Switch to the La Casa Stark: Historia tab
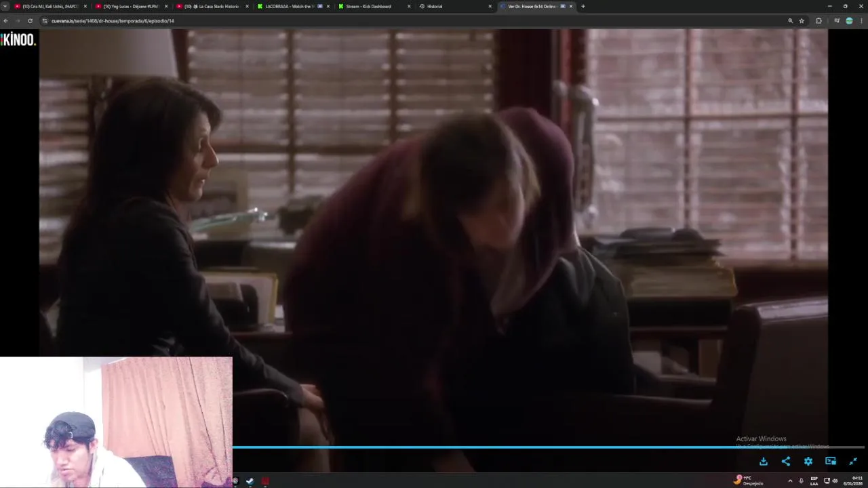This screenshot has height=488, width=868. 212,6
